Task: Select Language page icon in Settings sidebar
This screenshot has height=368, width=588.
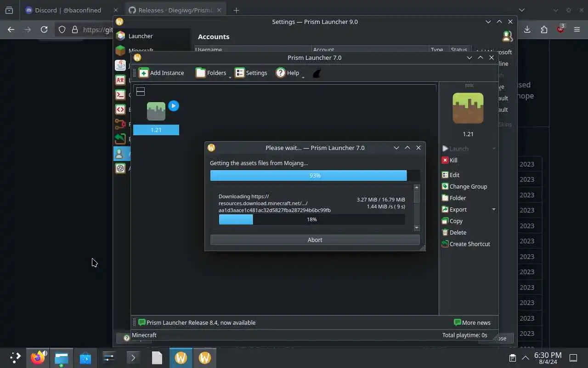Action: tap(120, 80)
